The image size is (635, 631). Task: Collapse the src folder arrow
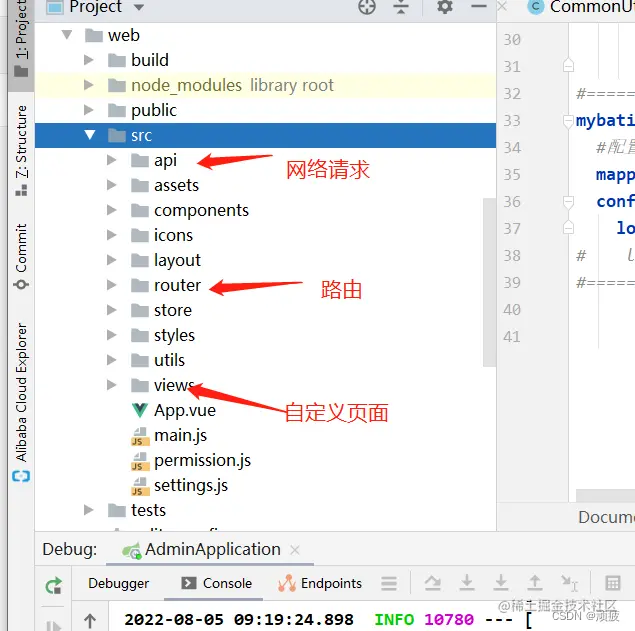pyautogui.click(x=89, y=135)
